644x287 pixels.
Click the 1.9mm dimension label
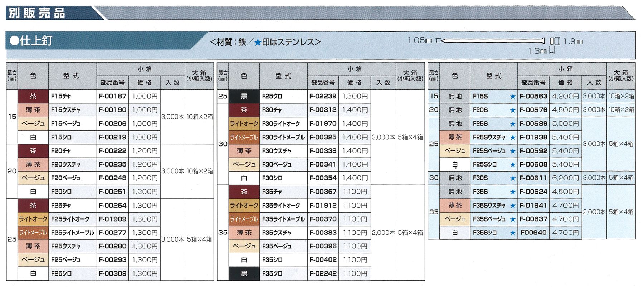pos(573,41)
